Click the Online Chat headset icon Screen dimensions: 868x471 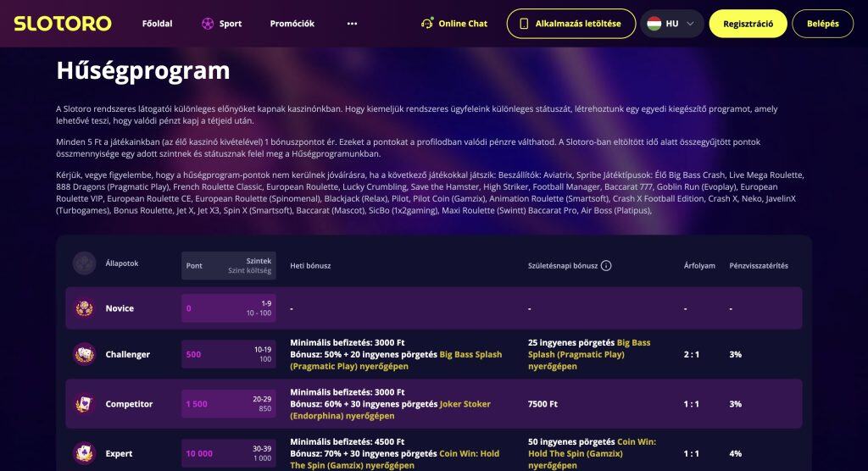click(x=427, y=24)
